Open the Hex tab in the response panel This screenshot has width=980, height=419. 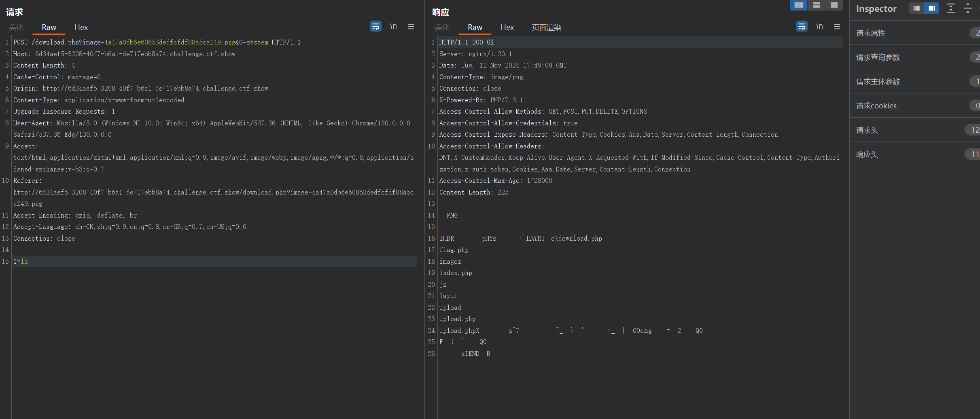507,27
